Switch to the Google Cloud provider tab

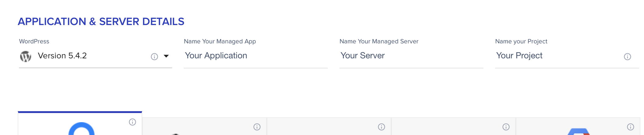[578, 126]
